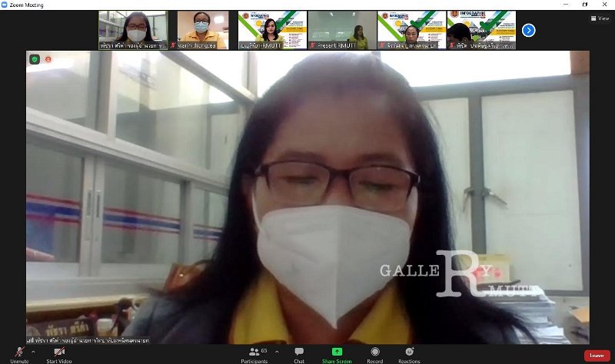Select the first participant thumbnail with white mask

(133, 30)
